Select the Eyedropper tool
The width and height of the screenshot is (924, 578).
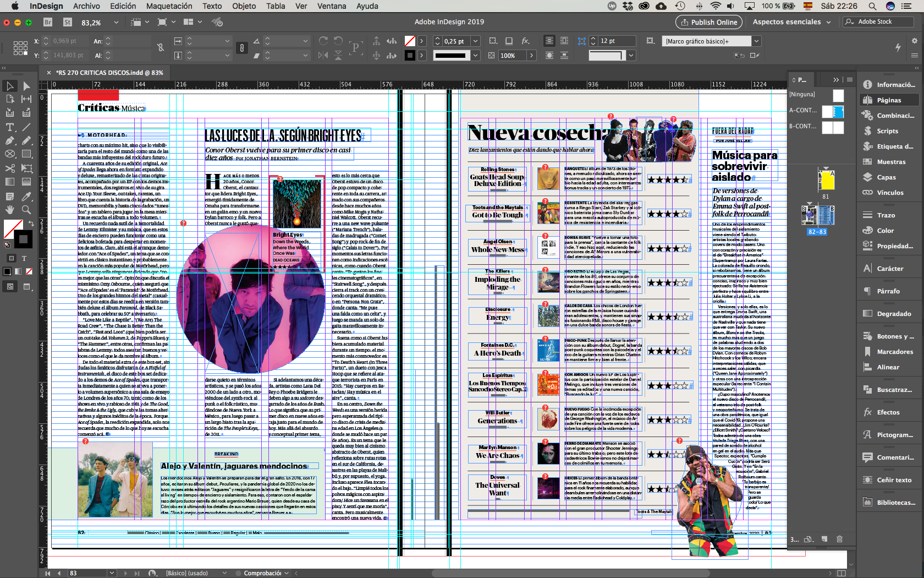point(26,196)
